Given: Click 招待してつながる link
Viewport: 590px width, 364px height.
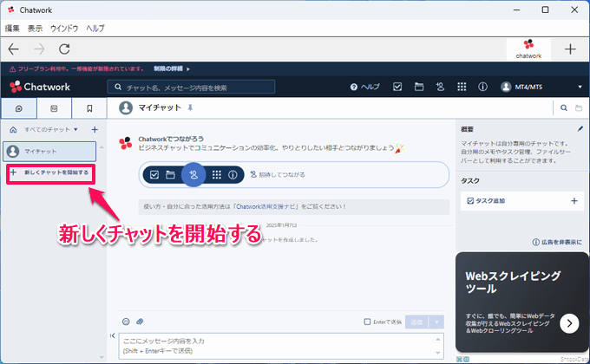Looking at the screenshot, I should [278, 175].
